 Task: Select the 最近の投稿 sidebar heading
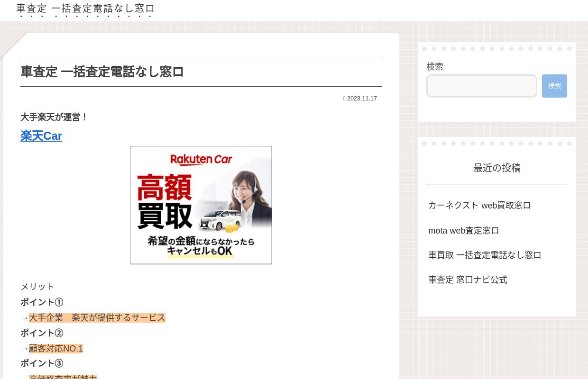497,168
